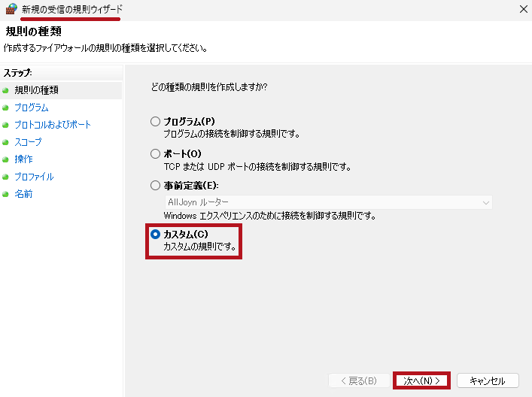Go to the プロトコルおよびポート step
Screen dimensions: 532x397
(53, 125)
